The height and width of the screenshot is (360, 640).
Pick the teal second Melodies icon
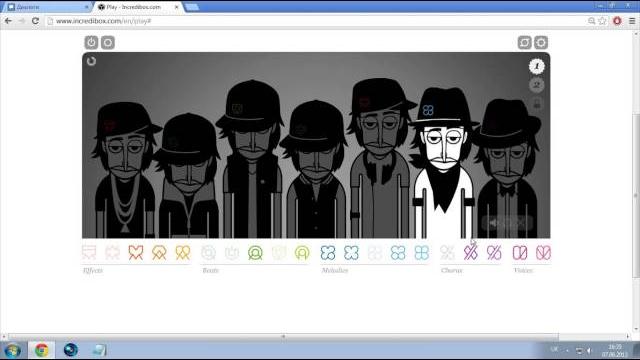pos(351,253)
